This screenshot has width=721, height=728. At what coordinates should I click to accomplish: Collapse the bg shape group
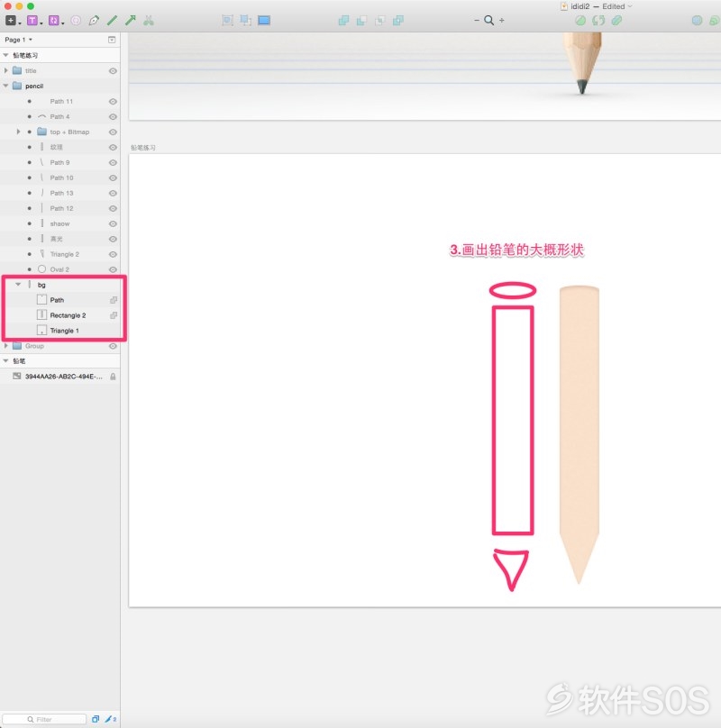click(18, 284)
